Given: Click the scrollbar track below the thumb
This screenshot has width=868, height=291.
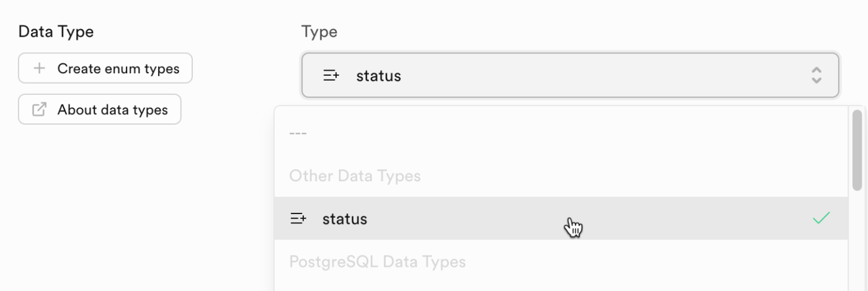Looking at the screenshot, I should [x=857, y=242].
